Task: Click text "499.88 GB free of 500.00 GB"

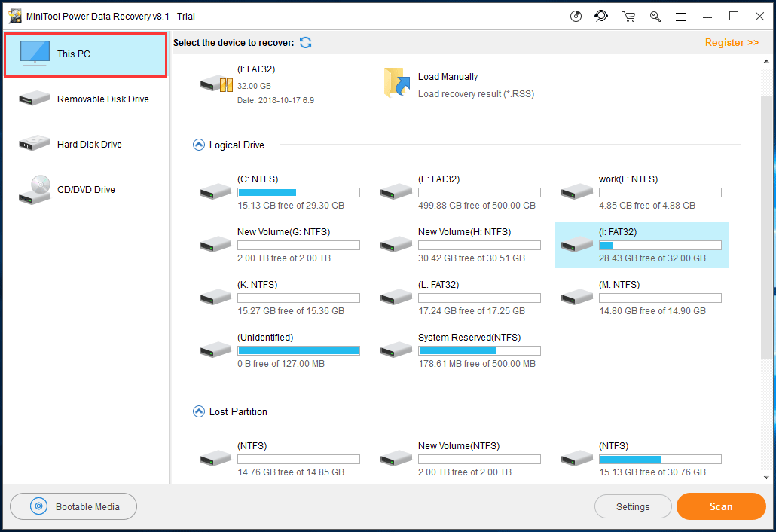Action: pos(477,206)
